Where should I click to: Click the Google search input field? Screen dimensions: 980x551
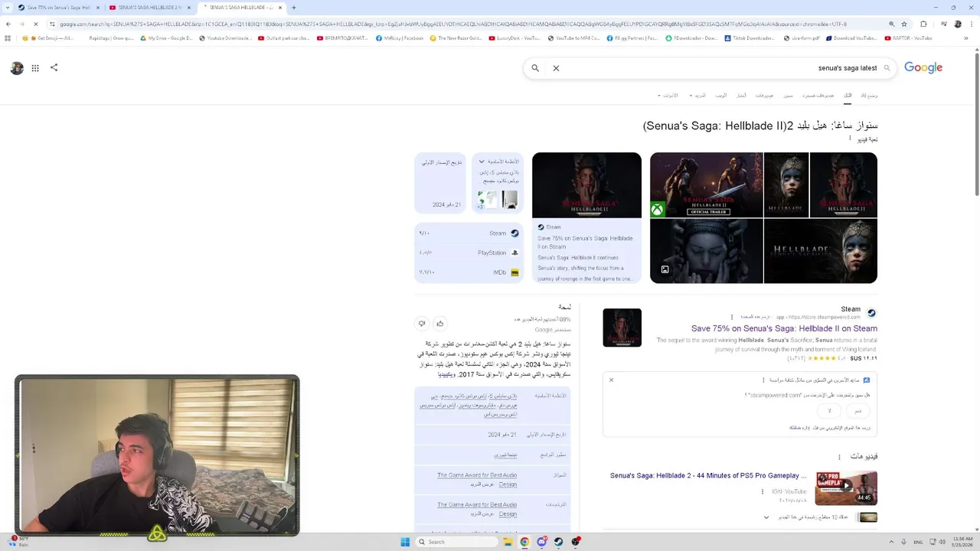pos(720,68)
